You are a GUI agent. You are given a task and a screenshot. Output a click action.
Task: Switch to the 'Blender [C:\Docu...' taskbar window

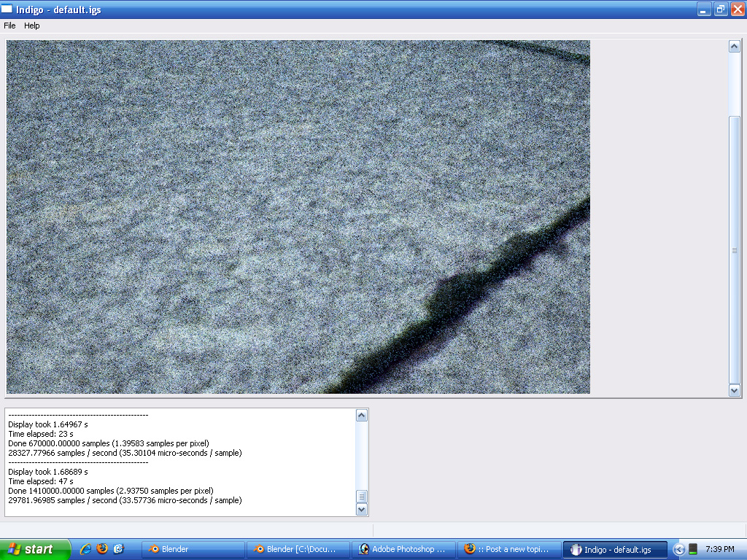click(x=298, y=550)
